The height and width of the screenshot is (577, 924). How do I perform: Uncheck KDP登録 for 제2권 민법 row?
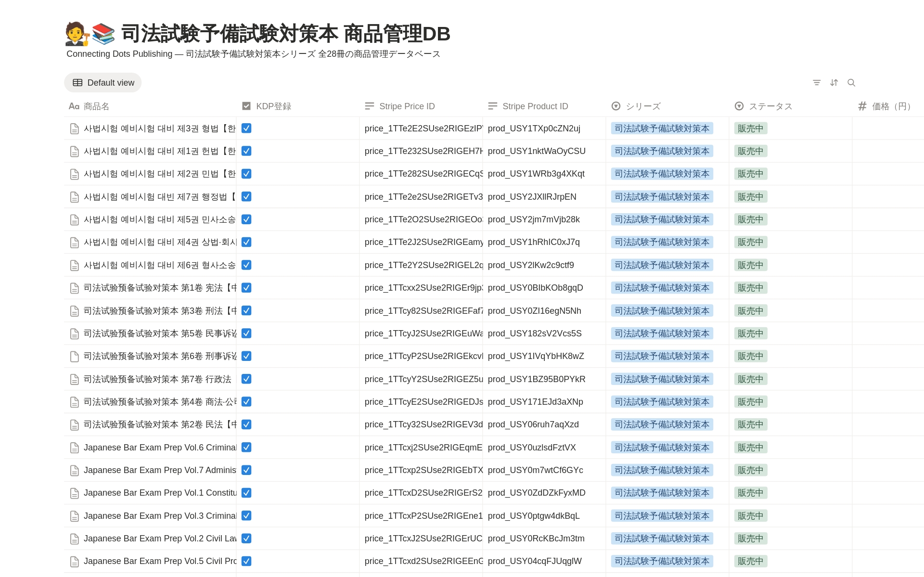click(246, 174)
